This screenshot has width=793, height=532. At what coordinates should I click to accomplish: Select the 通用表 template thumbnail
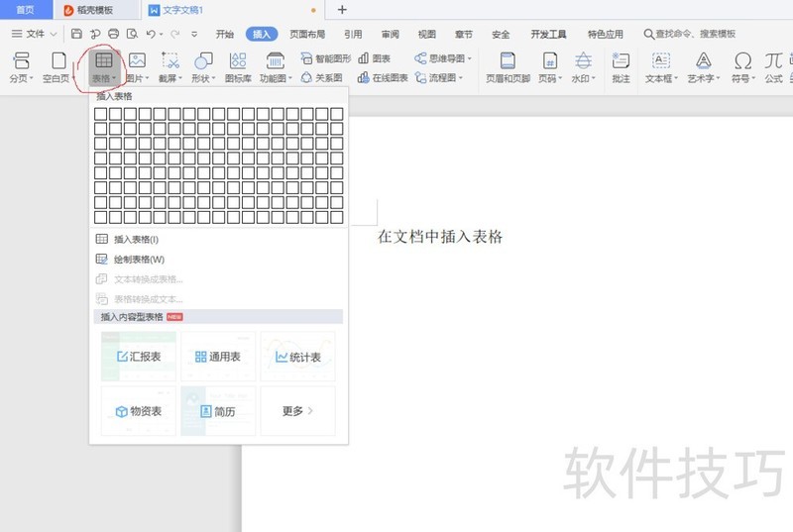218,357
